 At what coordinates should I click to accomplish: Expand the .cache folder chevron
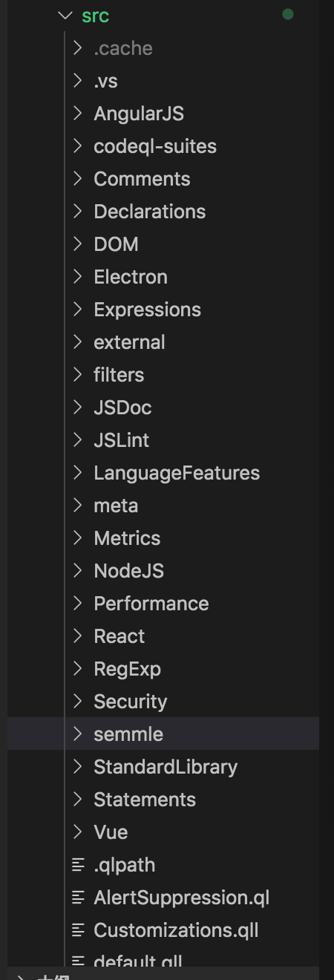78,48
